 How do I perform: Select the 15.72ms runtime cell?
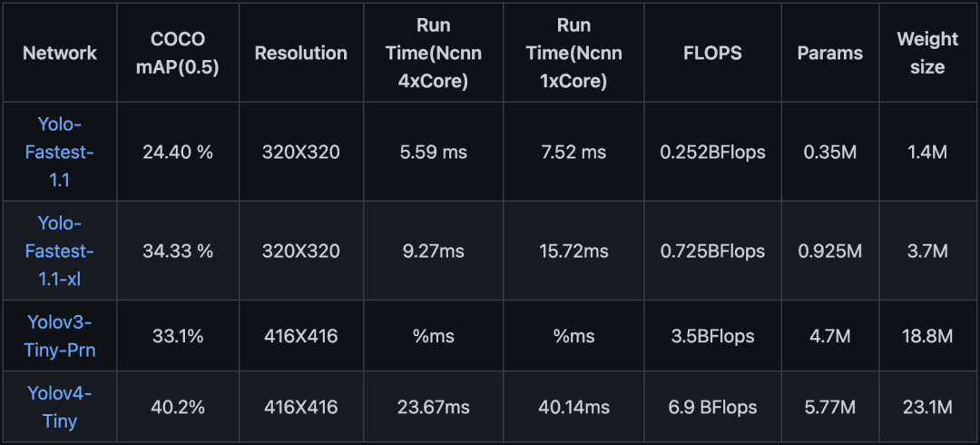coord(573,251)
